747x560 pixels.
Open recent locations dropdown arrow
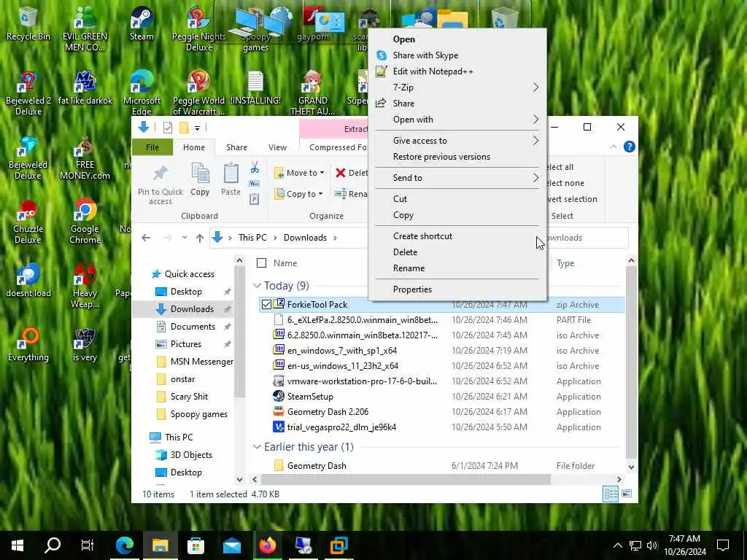[185, 238]
